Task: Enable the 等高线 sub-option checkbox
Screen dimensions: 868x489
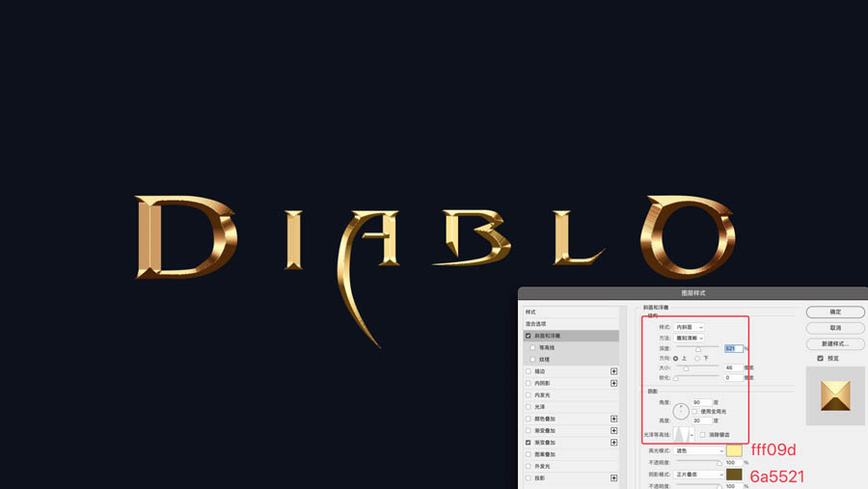Action: pyautogui.click(x=533, y=347)
